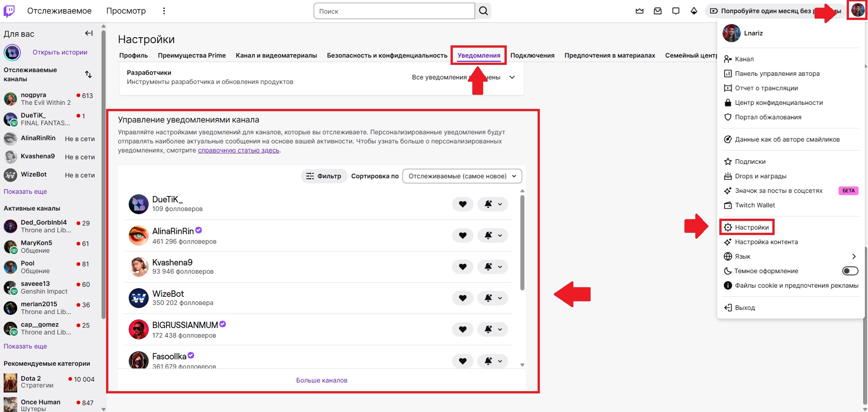
Task: Switch to Предпочтения в материалах tab
Action: (610, 55)
